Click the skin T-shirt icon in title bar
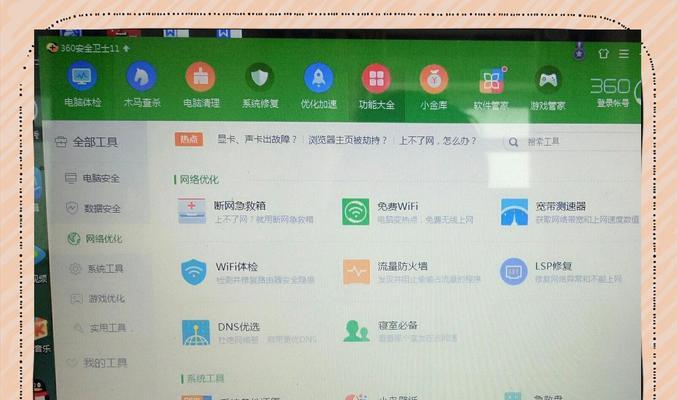 click(603, 54)
